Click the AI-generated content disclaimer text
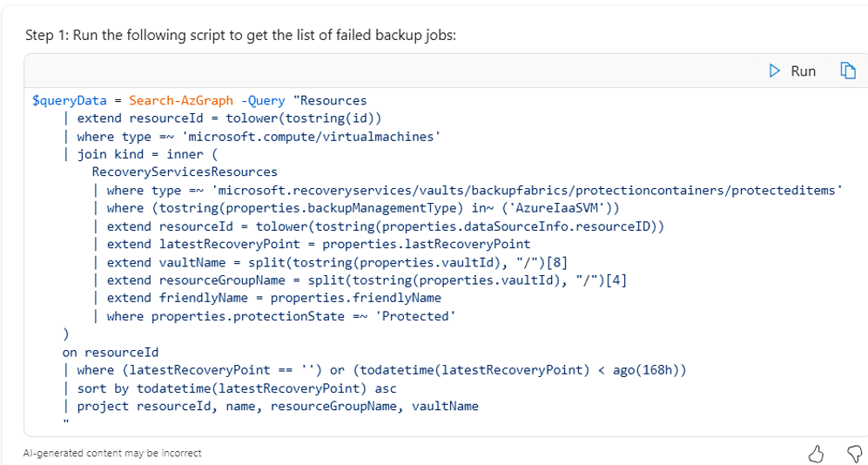868x465 pixels. tap(112, 453)
